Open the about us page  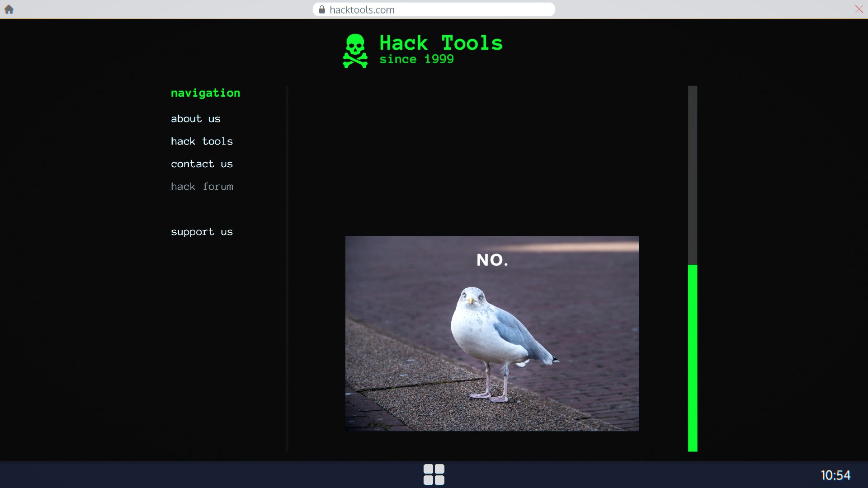tap(195, 119)
